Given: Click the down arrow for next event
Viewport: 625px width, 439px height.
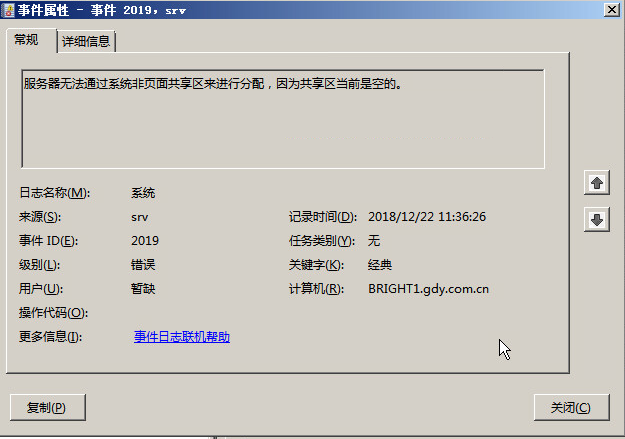Looking at the screenshot, I should [597, 220].
